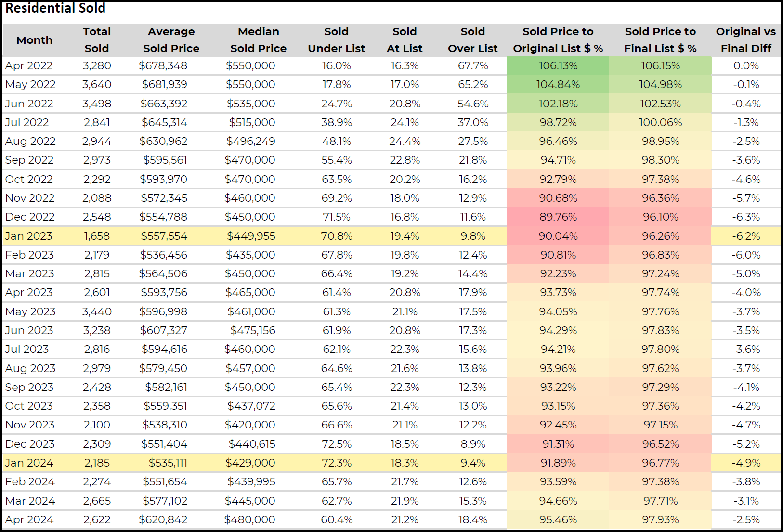Click the "Average Sold Price" column header
783x532 pixels.
coord(171,40)
